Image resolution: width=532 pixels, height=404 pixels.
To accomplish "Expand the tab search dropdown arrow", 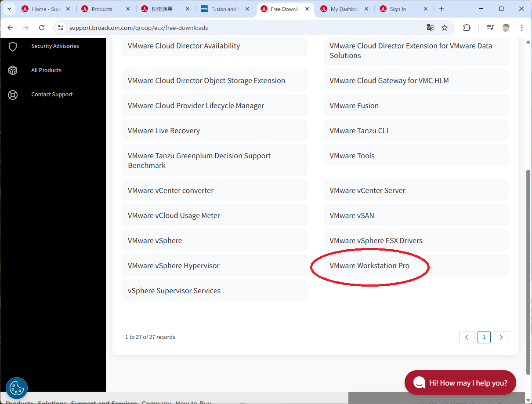I will (9, 9).
